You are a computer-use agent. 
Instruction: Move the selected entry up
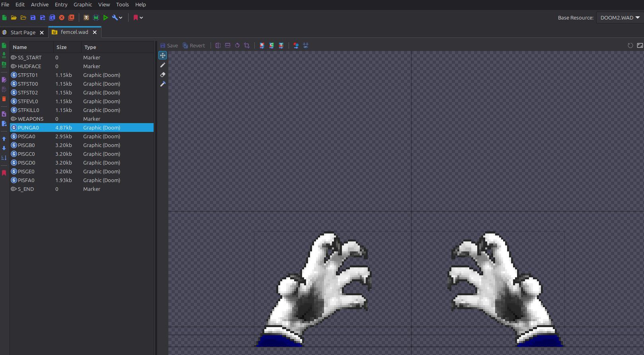[x=4, y=139]
